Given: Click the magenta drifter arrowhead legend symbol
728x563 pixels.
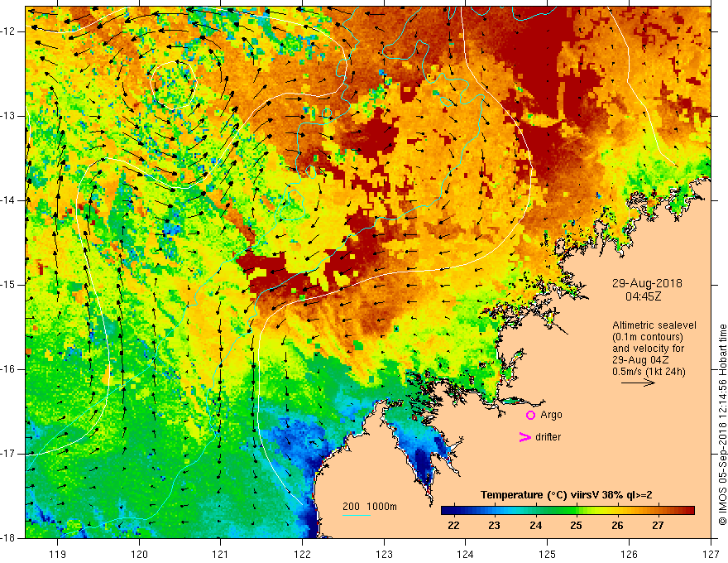Looking at the screenshot, I should click(525, 437).
